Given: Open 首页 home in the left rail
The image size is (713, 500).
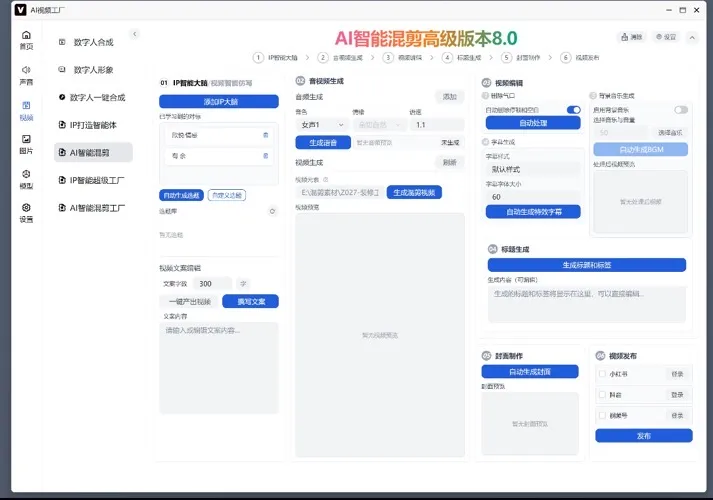Looking at the screenshot, I should point(26,40).
